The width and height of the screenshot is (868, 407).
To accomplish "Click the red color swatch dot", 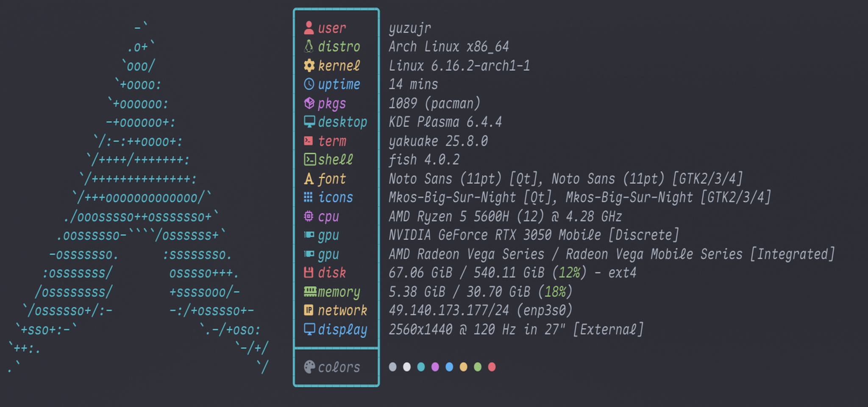I will pos(492,367).
